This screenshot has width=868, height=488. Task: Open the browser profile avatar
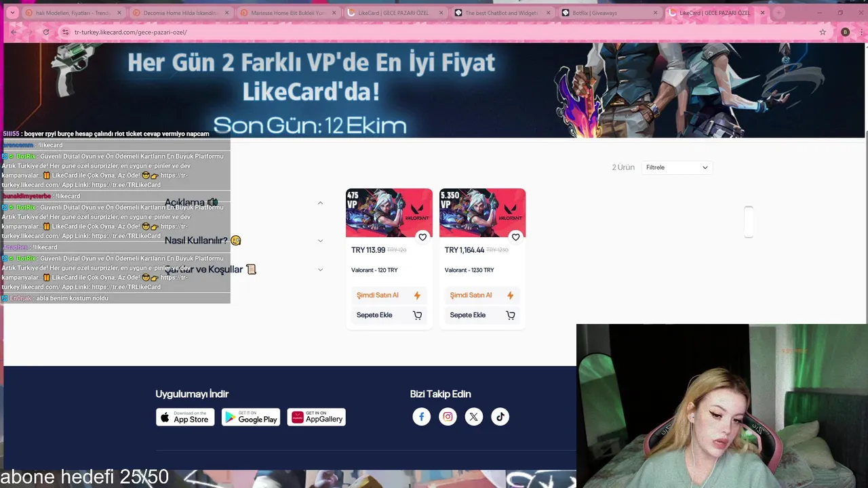coord(845,32)
